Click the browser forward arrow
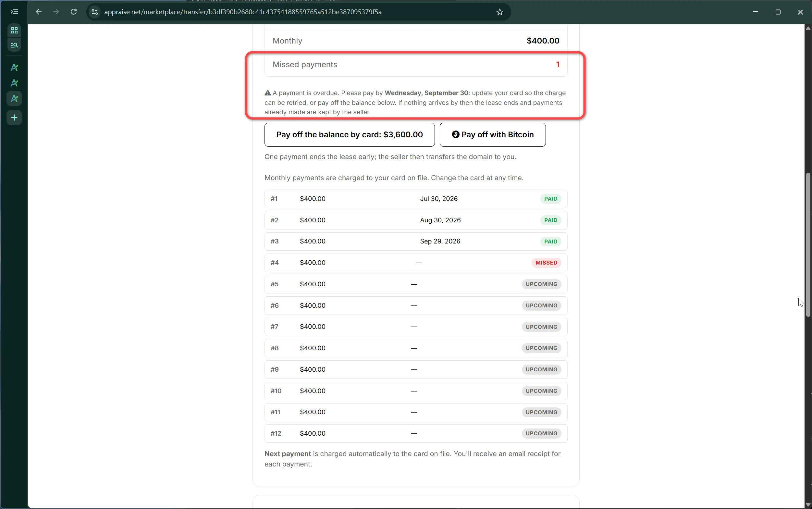The height and width of the screenshot is (509, 812). 56,12
